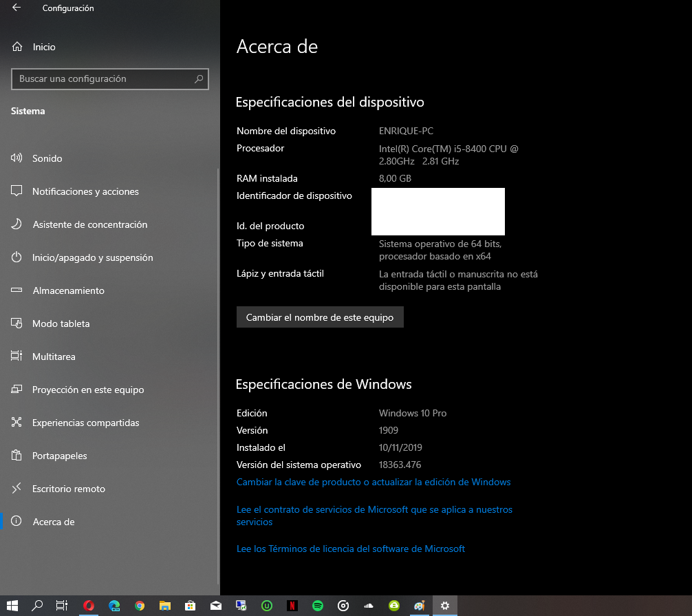Click the Settings gear in the taskbar
This screenshot has height=616, width=692.
[445, 606]
